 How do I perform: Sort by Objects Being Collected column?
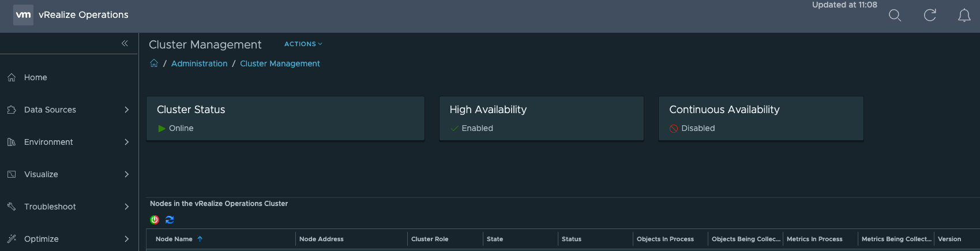coord(746,239)
